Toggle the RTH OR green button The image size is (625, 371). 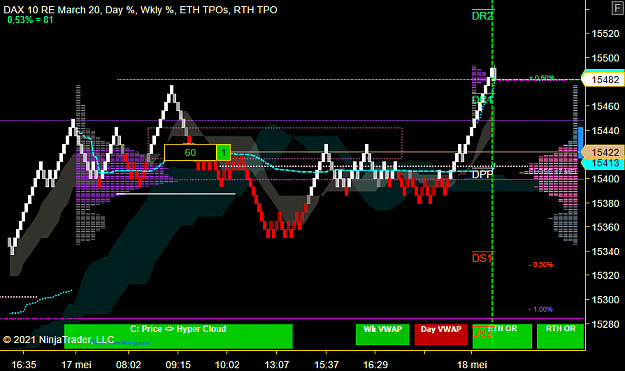pyautogui.click(x=560, y=336)
